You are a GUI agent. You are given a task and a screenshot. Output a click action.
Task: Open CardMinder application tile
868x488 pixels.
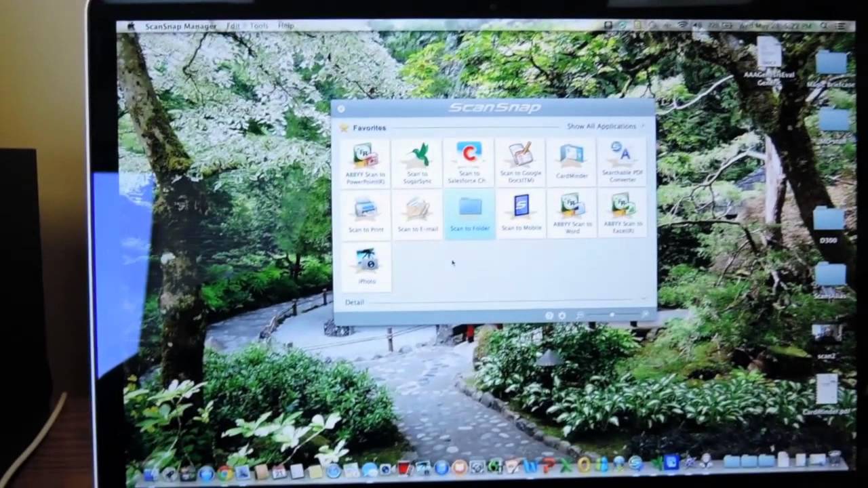pyautogui.click(x=572, y=163)
